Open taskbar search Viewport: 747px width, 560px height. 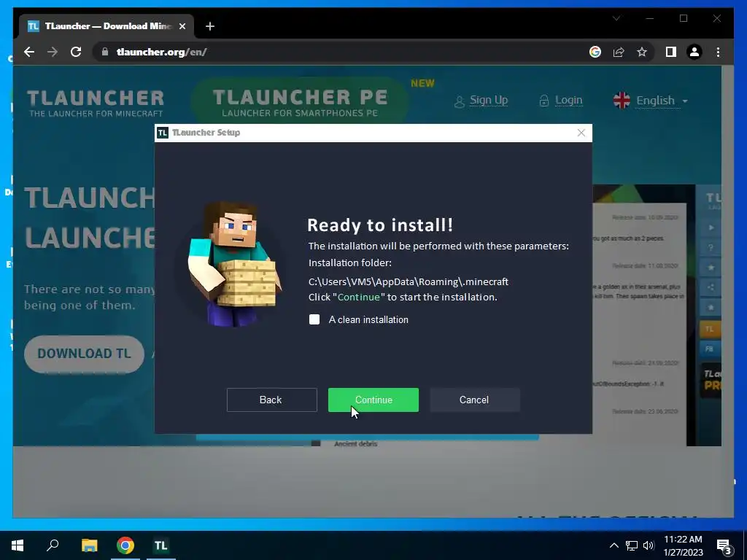(53, 545)
